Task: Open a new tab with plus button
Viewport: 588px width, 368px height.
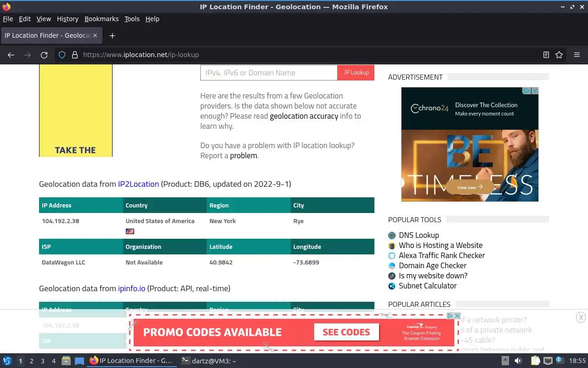Action: click(112, 35)
